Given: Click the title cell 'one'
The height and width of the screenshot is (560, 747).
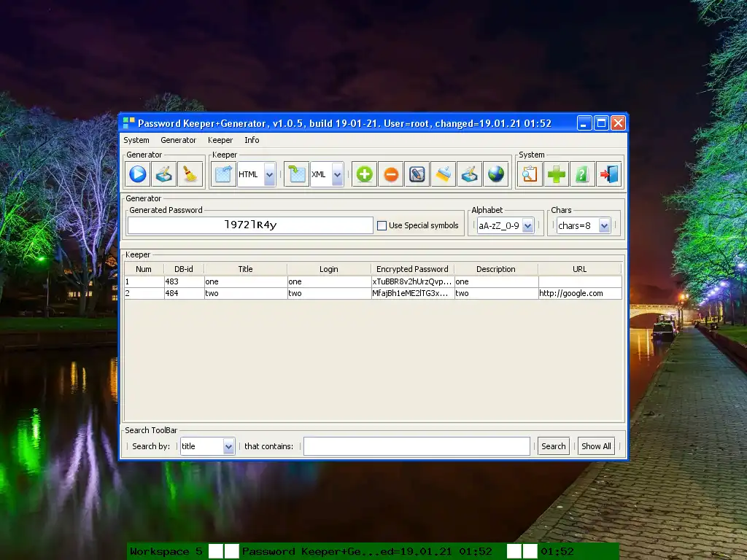Looking at the screenshot, I should point(245,281).
